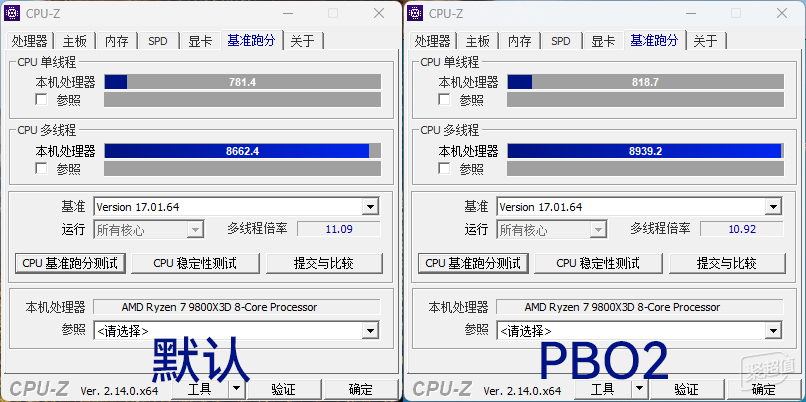The height and width of the screenshot is (402, 806).
Task: Click 提交与比较 button in right window
Action: 727,264
